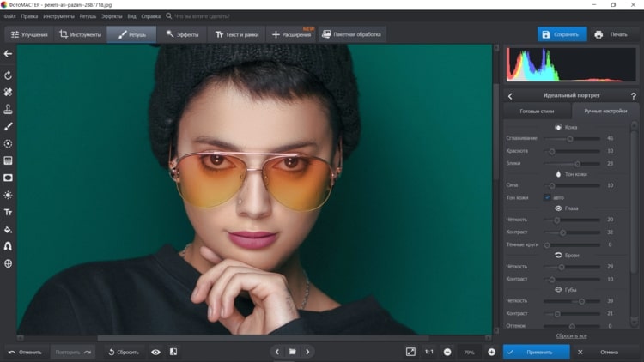Select the brush tool in left toolbar
The image size is (644, 362).
click(x=8, y=126)
